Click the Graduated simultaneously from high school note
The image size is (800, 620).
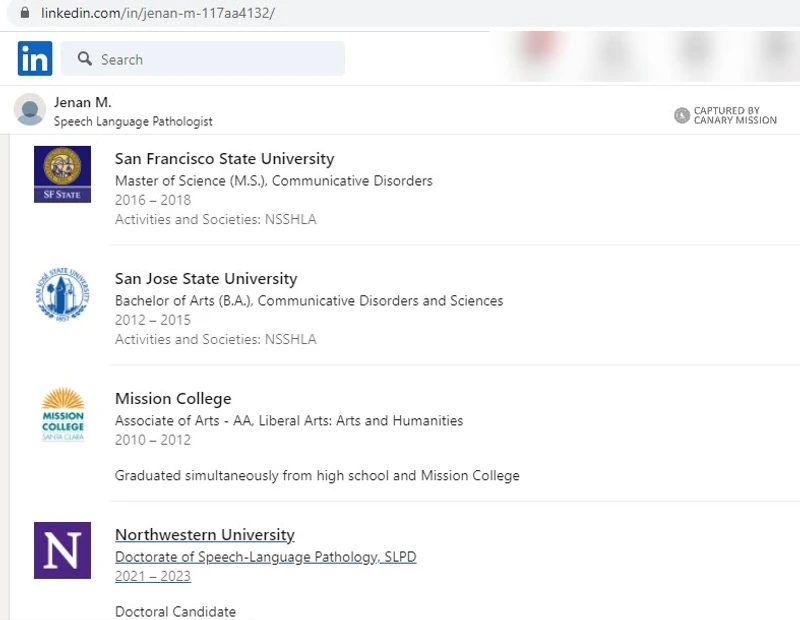pyautogui.click(x=317, y=476)
